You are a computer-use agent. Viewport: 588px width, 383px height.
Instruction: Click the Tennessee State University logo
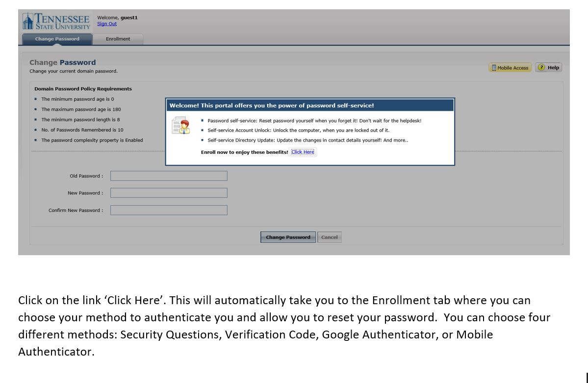(56, 22)
